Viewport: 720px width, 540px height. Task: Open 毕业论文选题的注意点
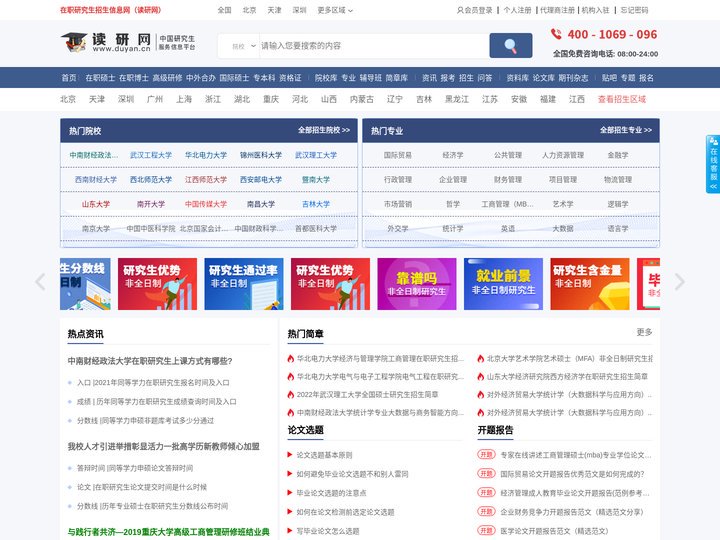pos(331,493)
